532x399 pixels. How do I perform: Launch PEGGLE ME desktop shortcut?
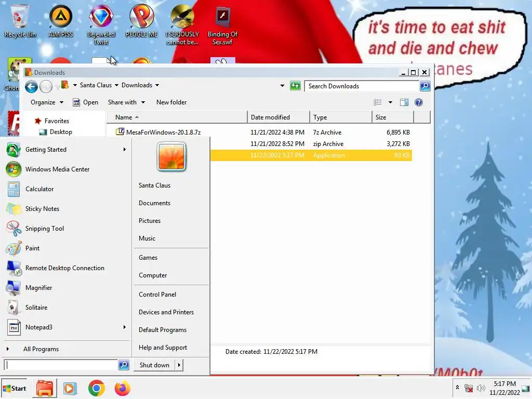(141, 21)
